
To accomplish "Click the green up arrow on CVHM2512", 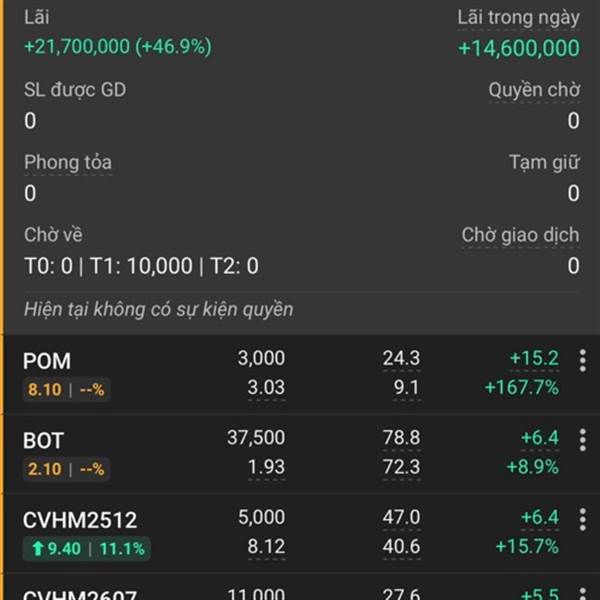I will coord(36,548).
